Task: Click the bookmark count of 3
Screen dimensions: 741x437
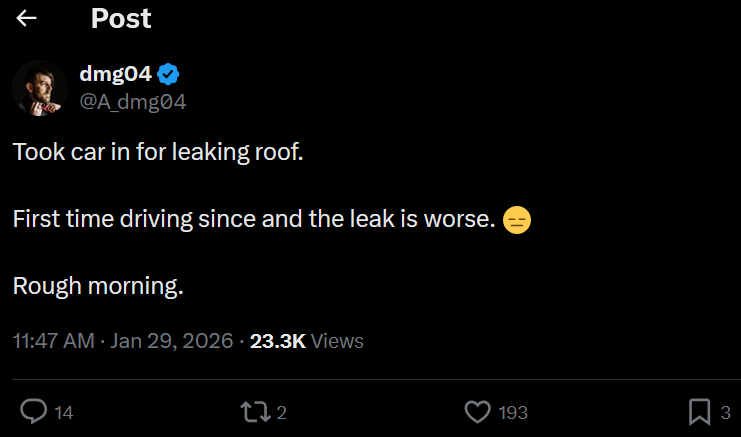Action: [x=725, y=412]
